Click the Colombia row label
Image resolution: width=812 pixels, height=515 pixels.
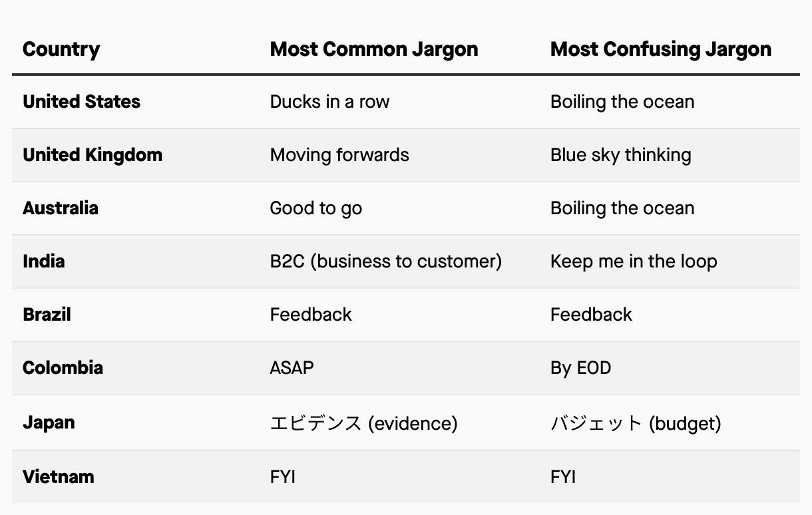[x=63, y=368]
